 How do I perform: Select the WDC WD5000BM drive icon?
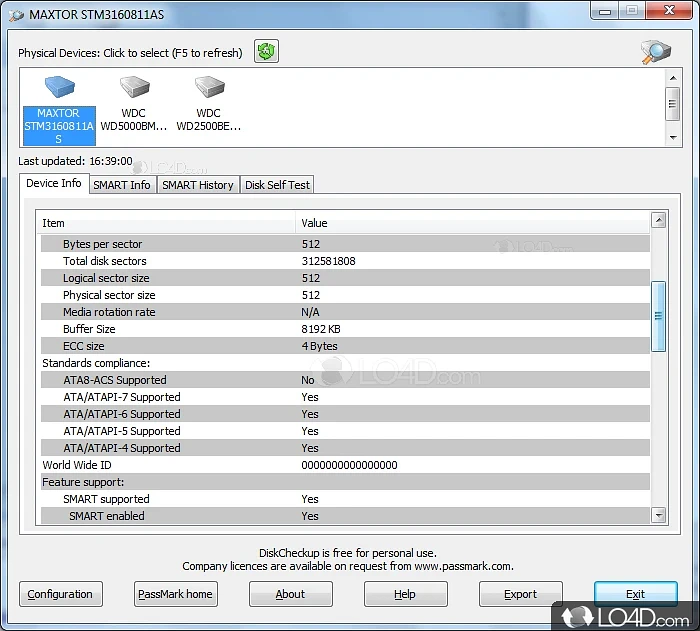click(134, 86)
